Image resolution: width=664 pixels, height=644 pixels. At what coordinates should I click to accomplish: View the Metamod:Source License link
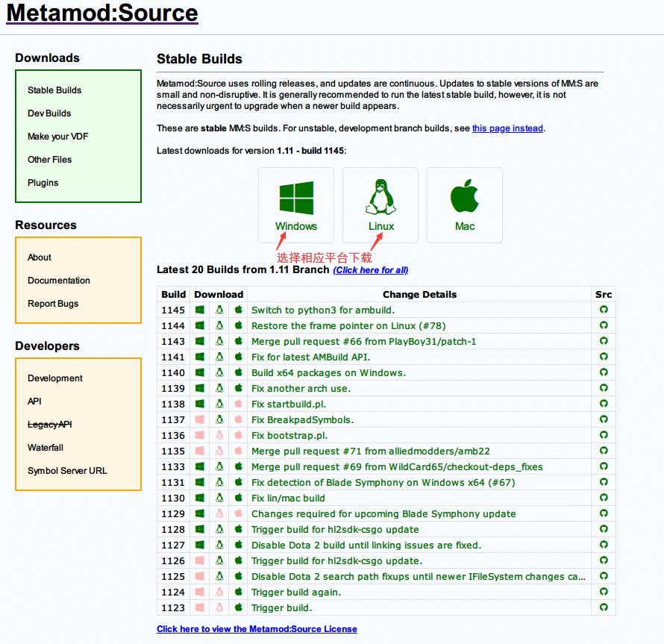tap(257, 629)
